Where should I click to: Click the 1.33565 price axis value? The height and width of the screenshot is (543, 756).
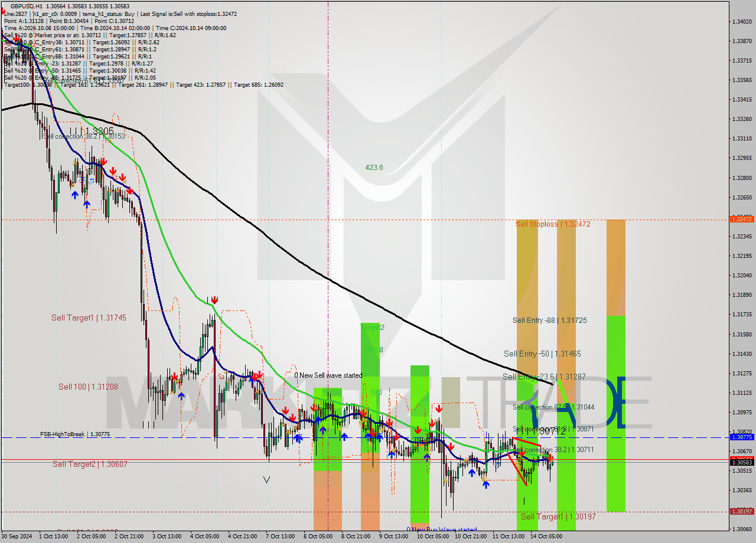click(x=742, y=80)
